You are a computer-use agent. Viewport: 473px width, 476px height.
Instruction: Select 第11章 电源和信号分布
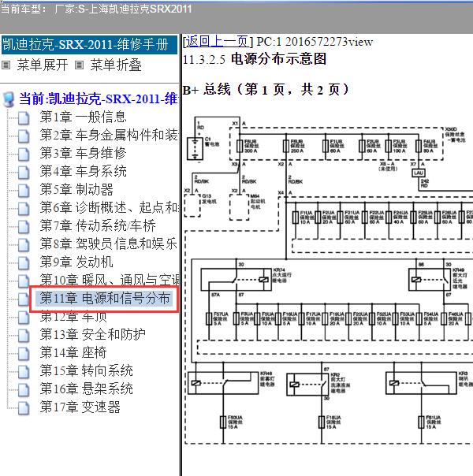pos(104,298)
